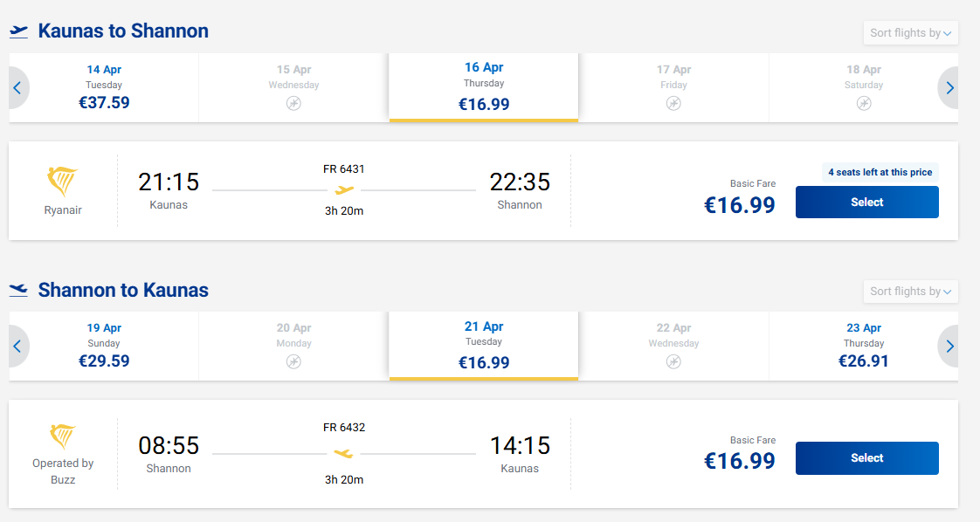The width and height of the screenshot is (980, 522).
Task: Click the Buzz-operated harp logo on return flight
Action: (62, 436)
